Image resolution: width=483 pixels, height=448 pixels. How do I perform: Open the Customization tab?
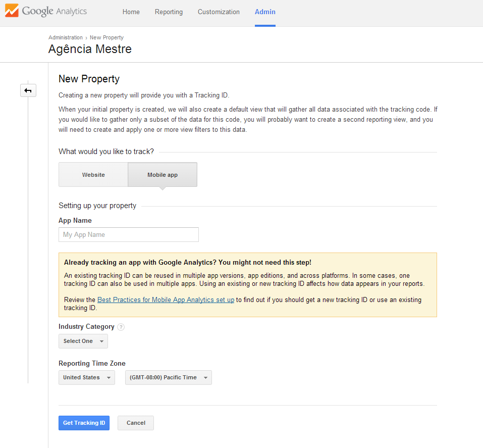(x=219, y=12)
